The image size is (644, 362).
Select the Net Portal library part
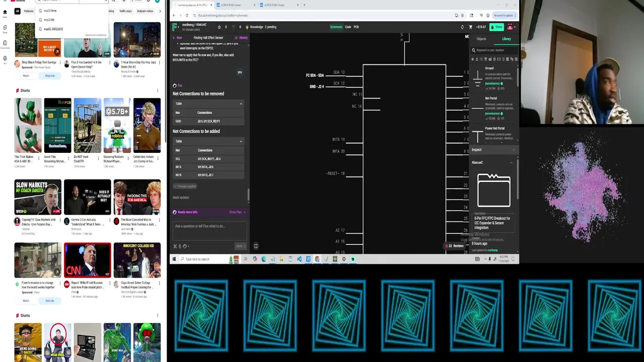[x=495, y=108]
